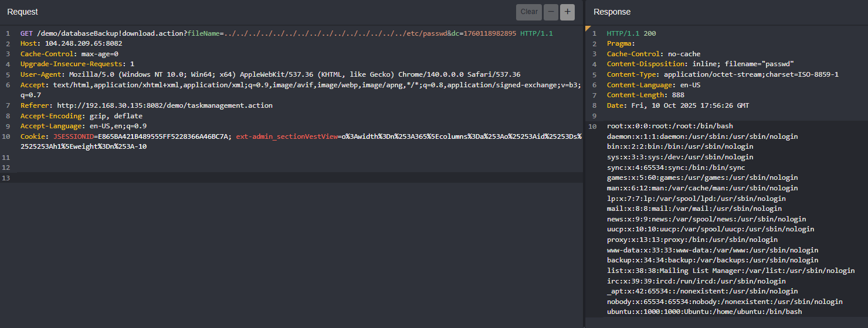
Task: Click the Request panel title
Action: tap(22, 12)
